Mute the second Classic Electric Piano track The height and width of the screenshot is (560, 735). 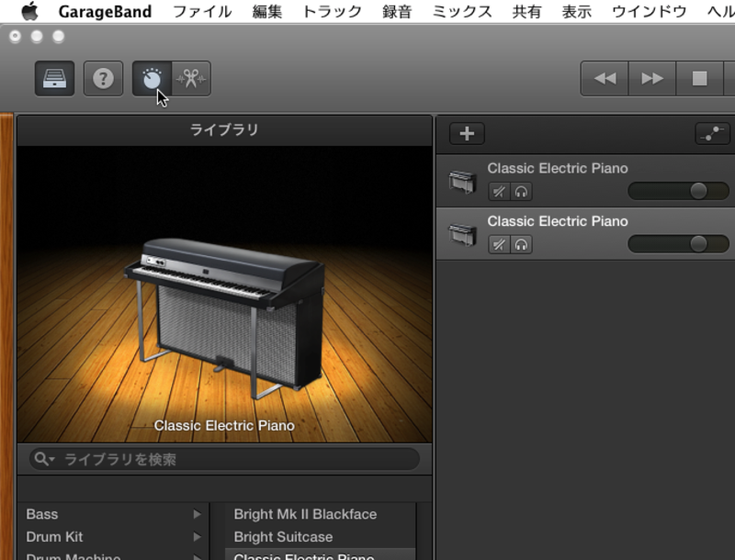[499, 244]
